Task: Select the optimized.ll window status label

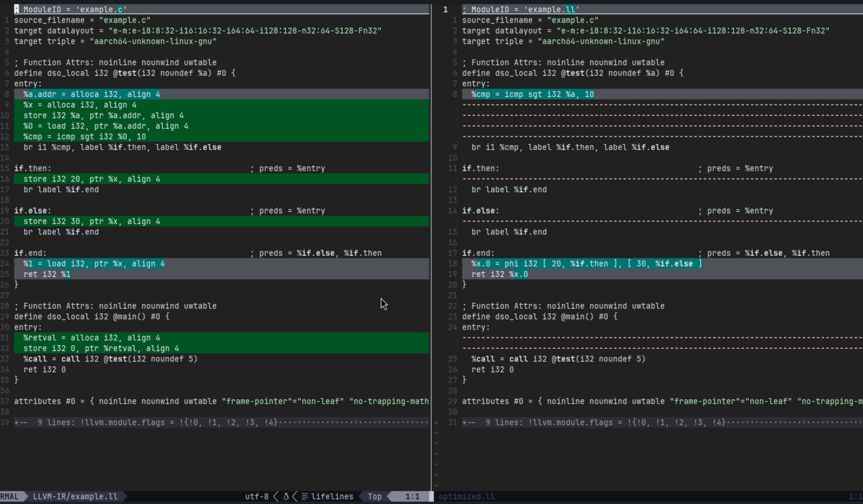Action: pos(467,496)
